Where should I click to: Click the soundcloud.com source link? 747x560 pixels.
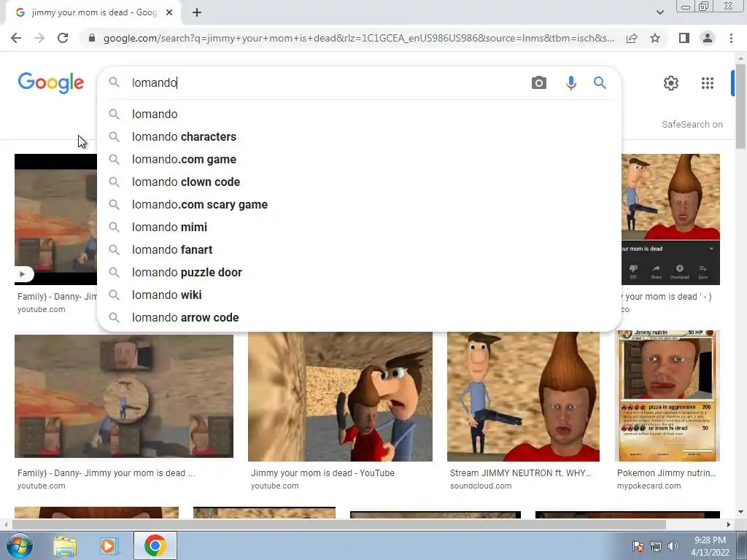(x=481, y=486)
